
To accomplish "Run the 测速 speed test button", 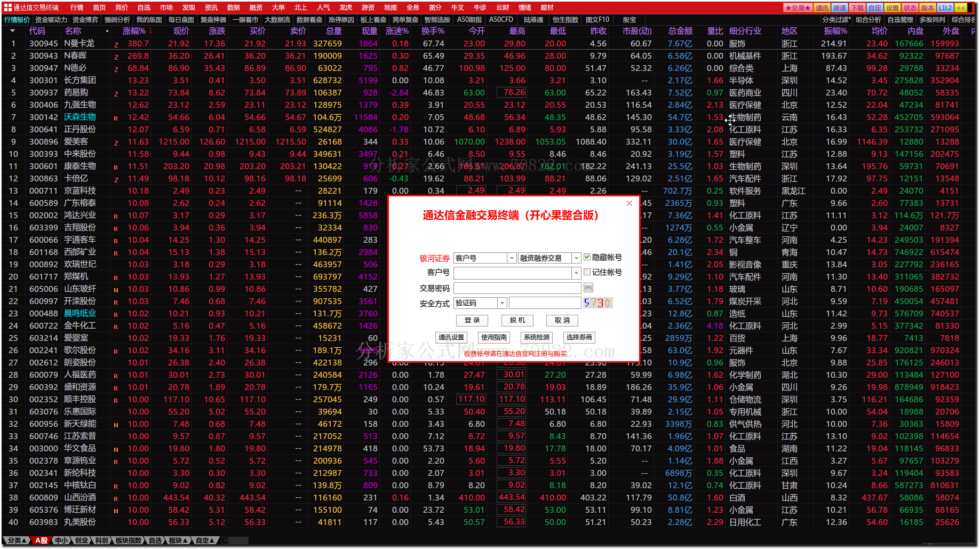I will point(840,7).
